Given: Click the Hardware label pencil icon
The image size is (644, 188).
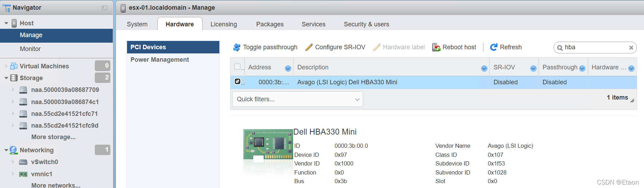Looking at the screenshot, I should 377,47.
